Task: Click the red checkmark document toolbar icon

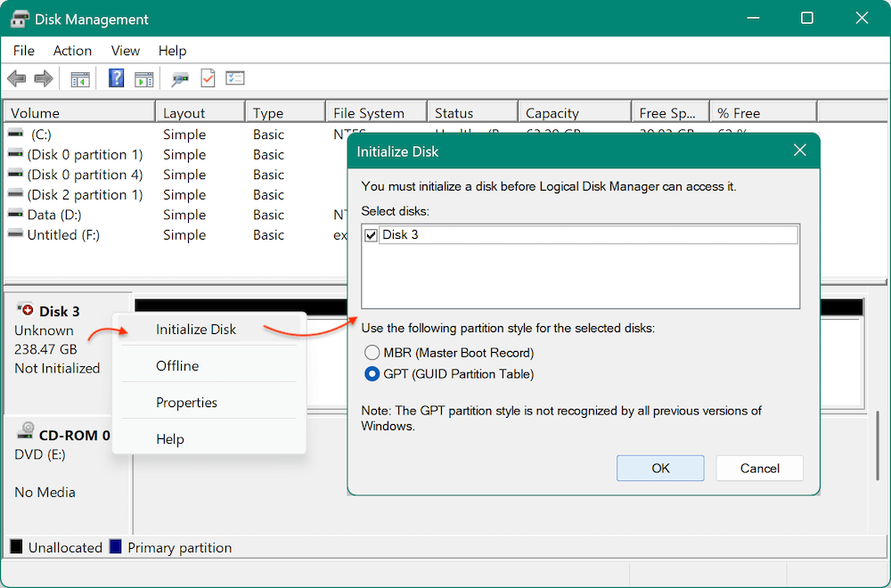Action: pyautogui.click(x=208, y=78)
